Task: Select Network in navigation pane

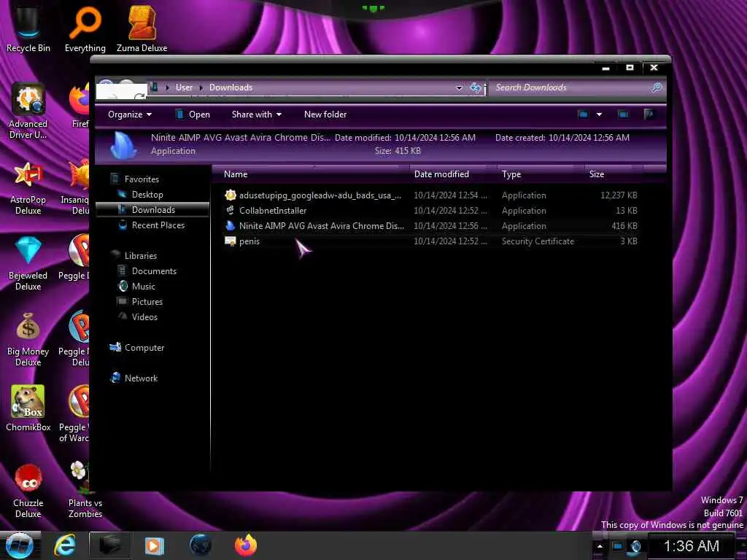Action: (141, 378)
